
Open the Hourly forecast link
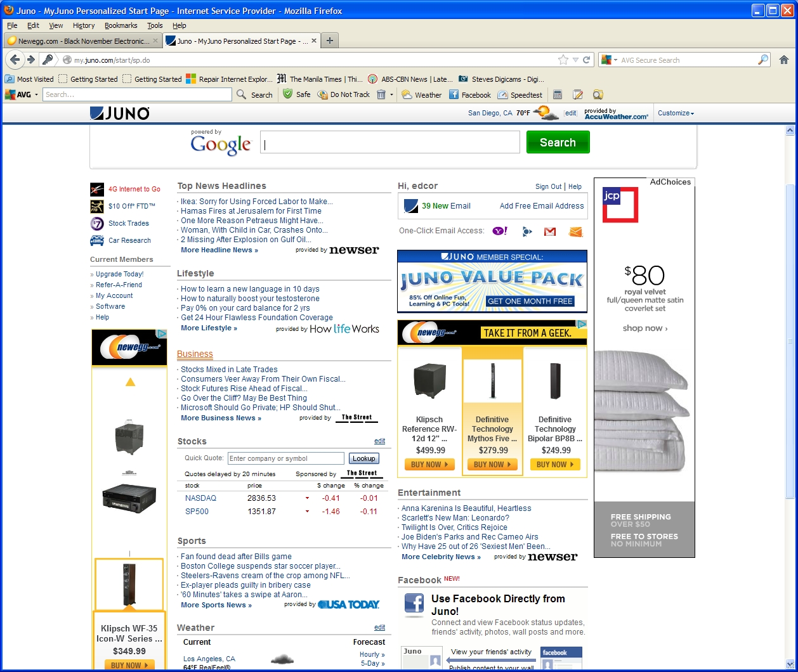372,654
